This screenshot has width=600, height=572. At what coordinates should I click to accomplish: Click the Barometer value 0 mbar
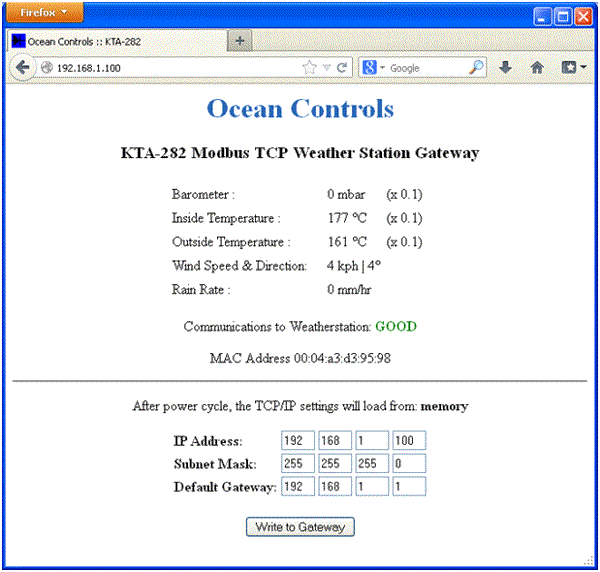(346, 194)
